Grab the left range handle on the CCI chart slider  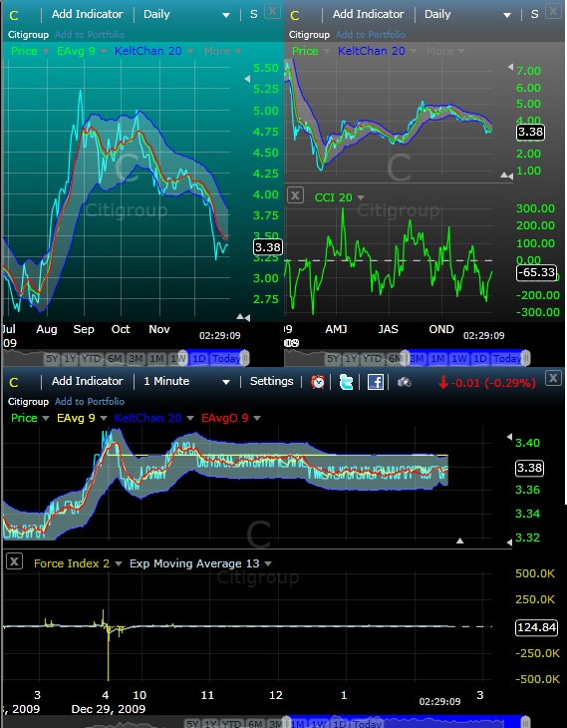(x=406, y=358)
